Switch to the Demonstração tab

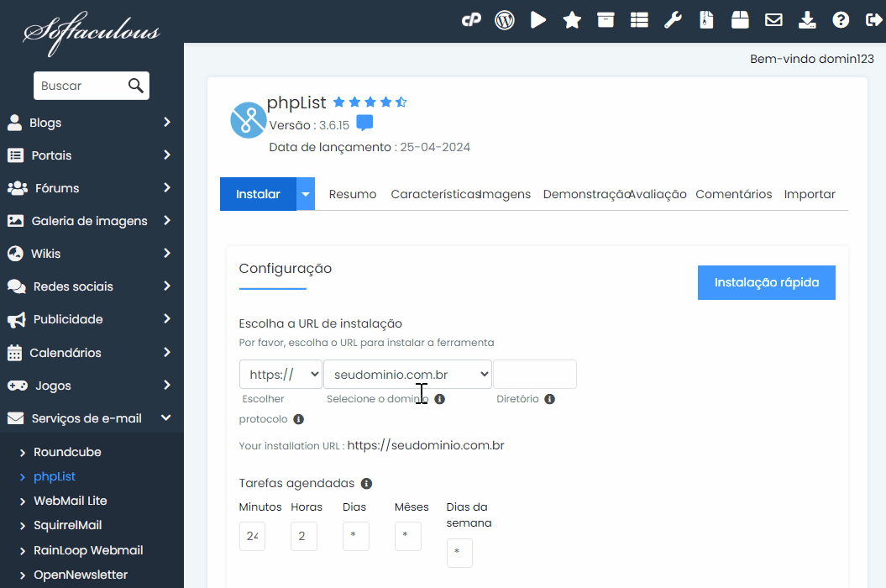[586, 195]
